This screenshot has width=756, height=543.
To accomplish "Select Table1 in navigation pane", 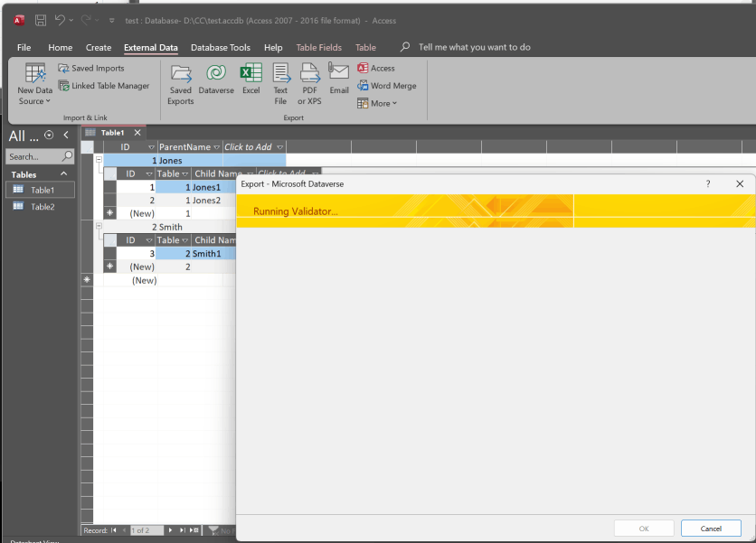I will 41,190.
